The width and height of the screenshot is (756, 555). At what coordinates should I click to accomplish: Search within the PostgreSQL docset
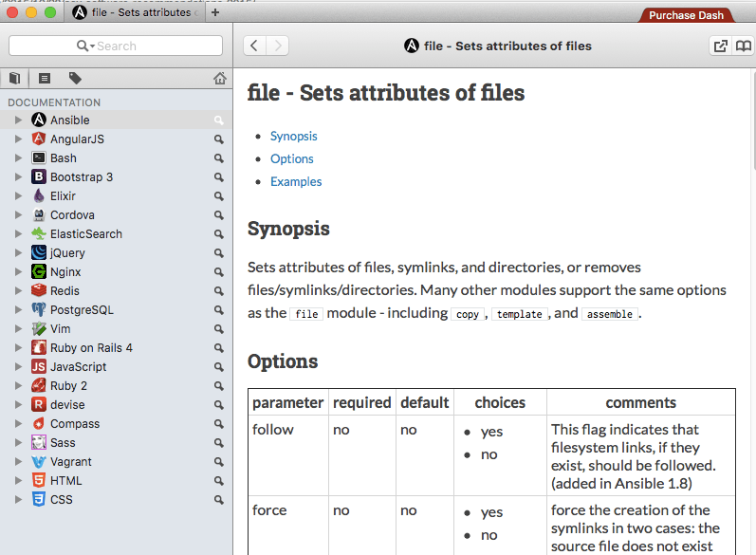coord(219,310)
